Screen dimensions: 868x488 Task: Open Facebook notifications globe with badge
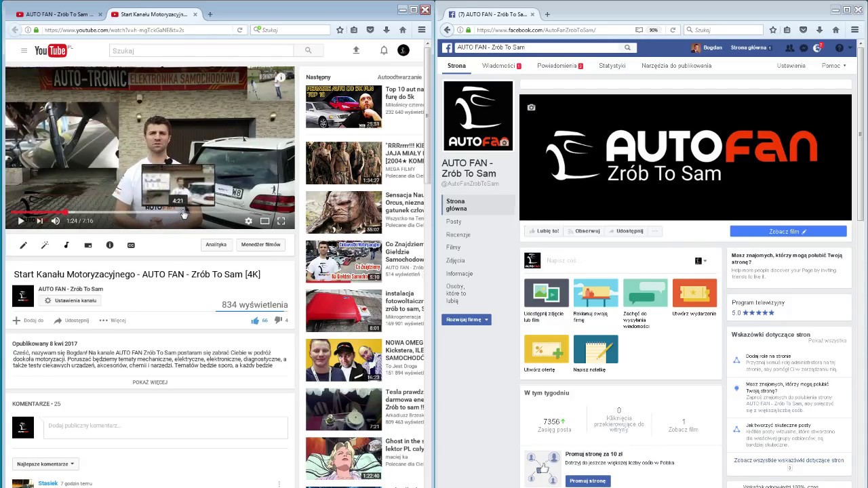click(x=818, y=47)
